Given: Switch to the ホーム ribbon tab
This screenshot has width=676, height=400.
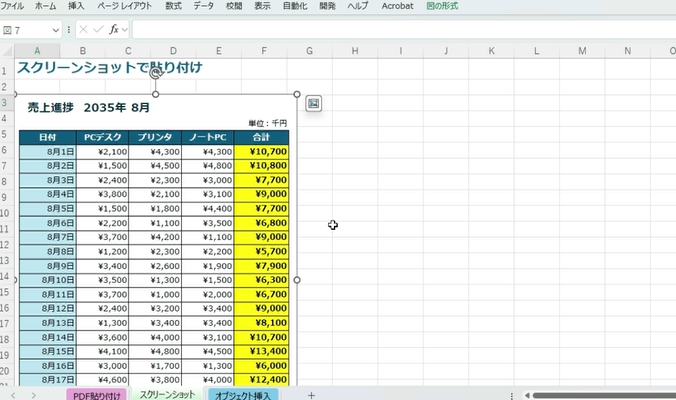Looking at the screenshot, I should click(x=45, y=6).
